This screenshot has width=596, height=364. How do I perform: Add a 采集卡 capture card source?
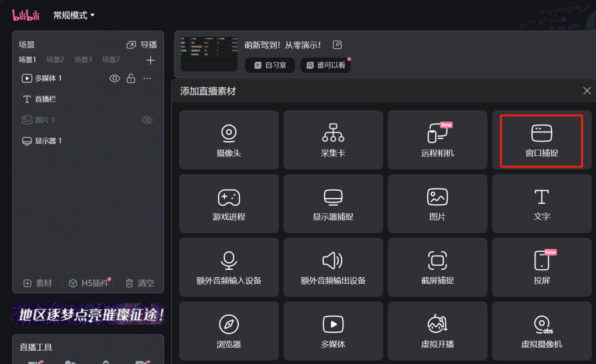click(x=333, y=140)
